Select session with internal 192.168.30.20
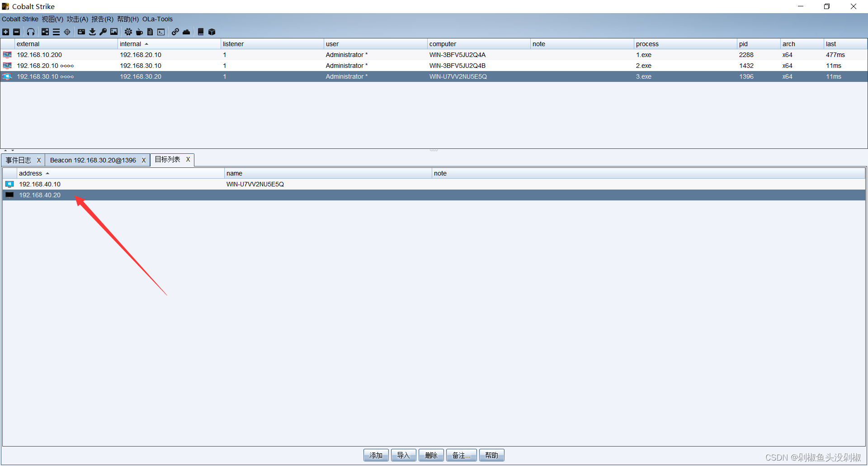Viewport: 868px width, 466px height. pyautogui.click(x=434, y=76)
